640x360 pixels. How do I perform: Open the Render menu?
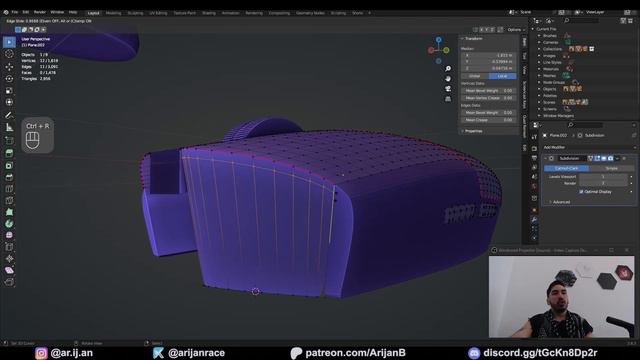point(40,13)
